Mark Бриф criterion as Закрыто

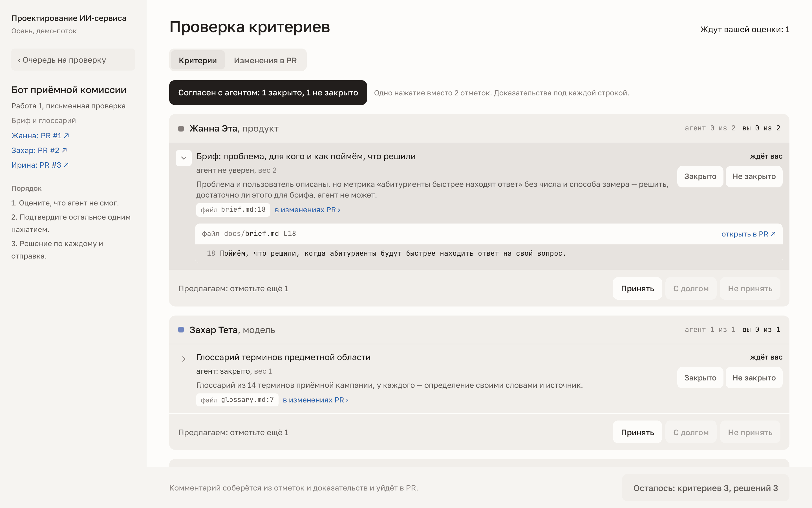point(700,176)
